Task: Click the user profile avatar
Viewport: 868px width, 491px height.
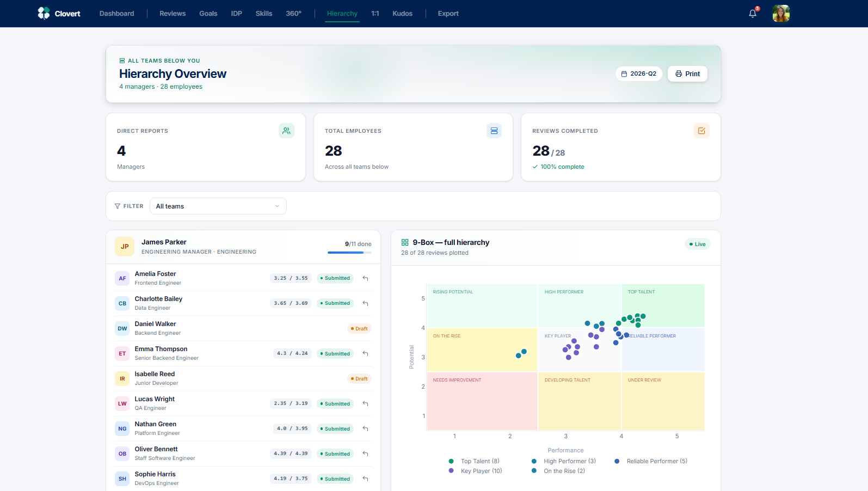Action: coord(781,13)
